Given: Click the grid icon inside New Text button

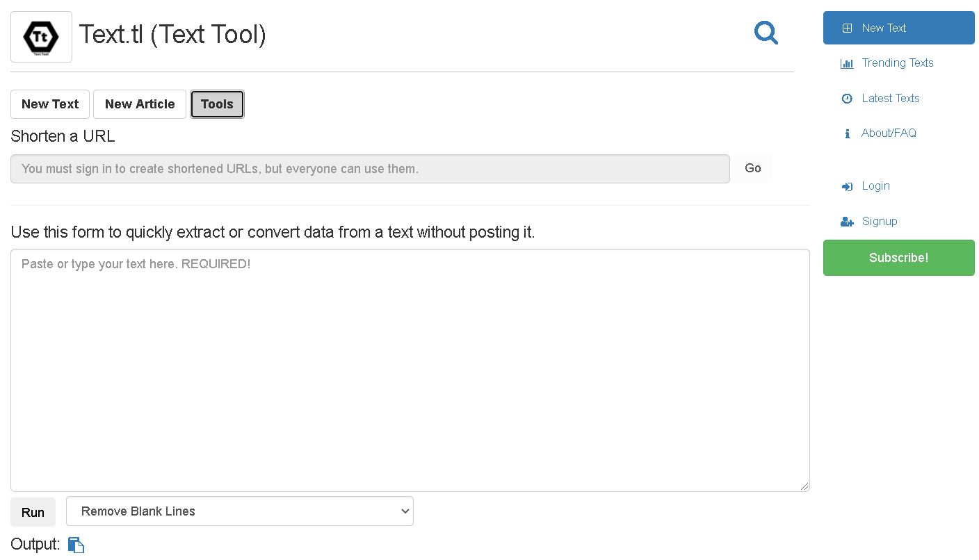Looking at the screenshot, I should coord(848,28).
